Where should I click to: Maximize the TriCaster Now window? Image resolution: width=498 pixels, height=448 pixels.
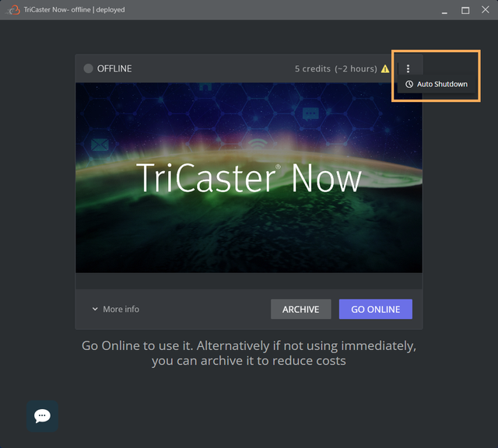[x=465, y=10]
